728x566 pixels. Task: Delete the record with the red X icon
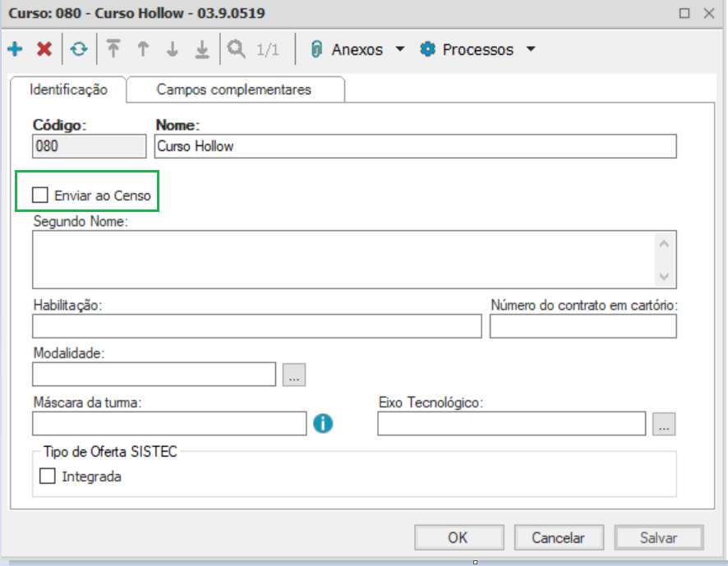pos(44,48)
